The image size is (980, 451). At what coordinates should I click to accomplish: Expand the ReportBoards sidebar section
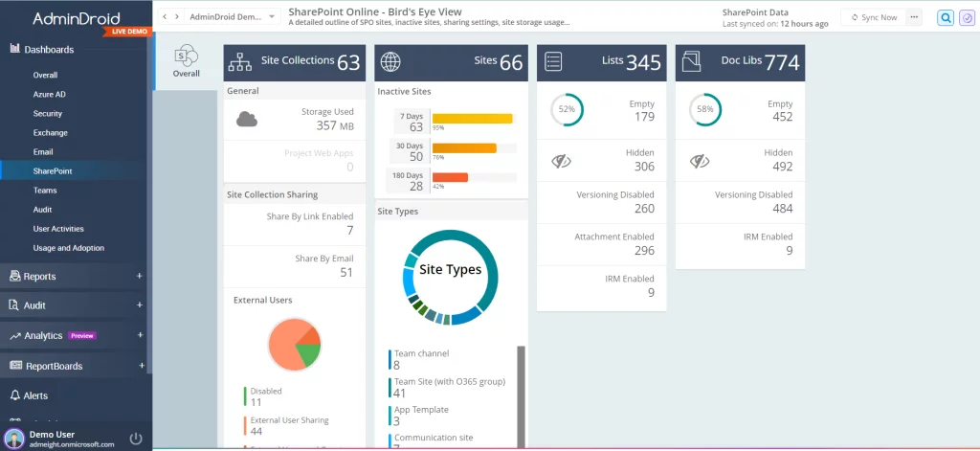tap(140, 366)
